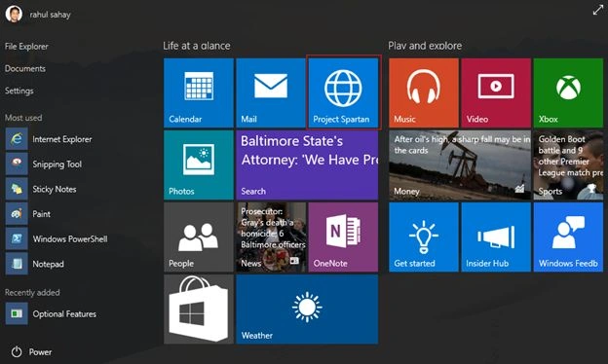This screenshot has height=364, width=608.
Task: Open the Insider Hub tile
Action: point(496,237)
